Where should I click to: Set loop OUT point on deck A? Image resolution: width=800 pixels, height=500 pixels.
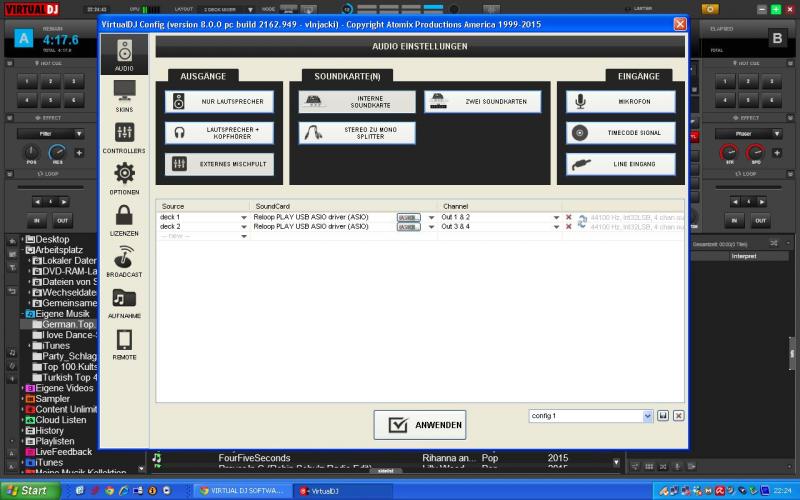point(62,221)
